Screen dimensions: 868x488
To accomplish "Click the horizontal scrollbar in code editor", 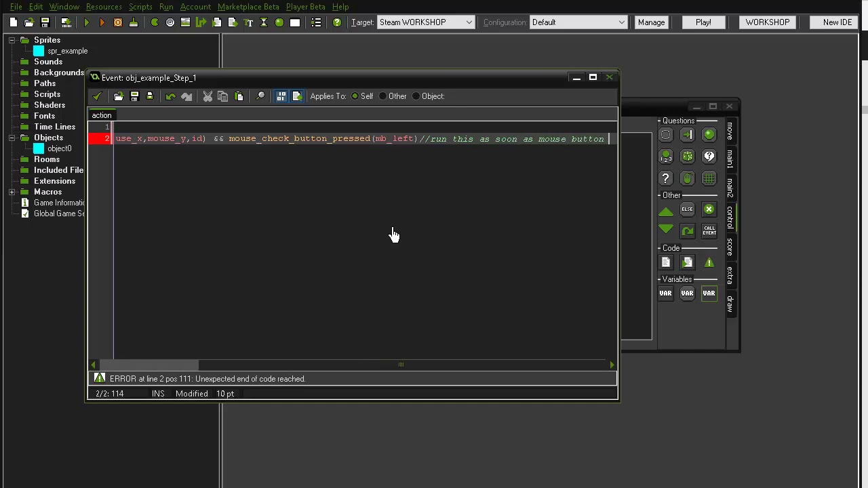I will point(149,365).
